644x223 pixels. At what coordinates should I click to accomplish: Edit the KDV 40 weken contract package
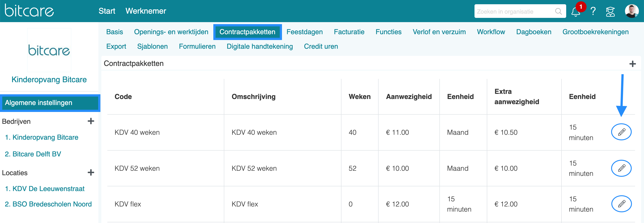(621, 132)
